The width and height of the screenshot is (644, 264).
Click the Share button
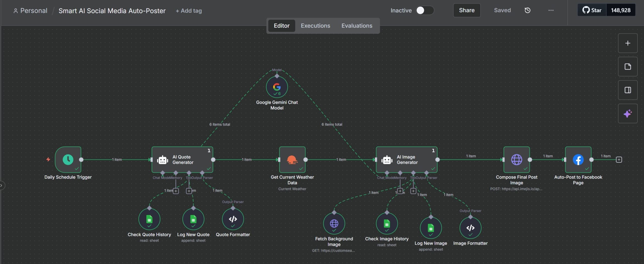click(x=466, y=10)
